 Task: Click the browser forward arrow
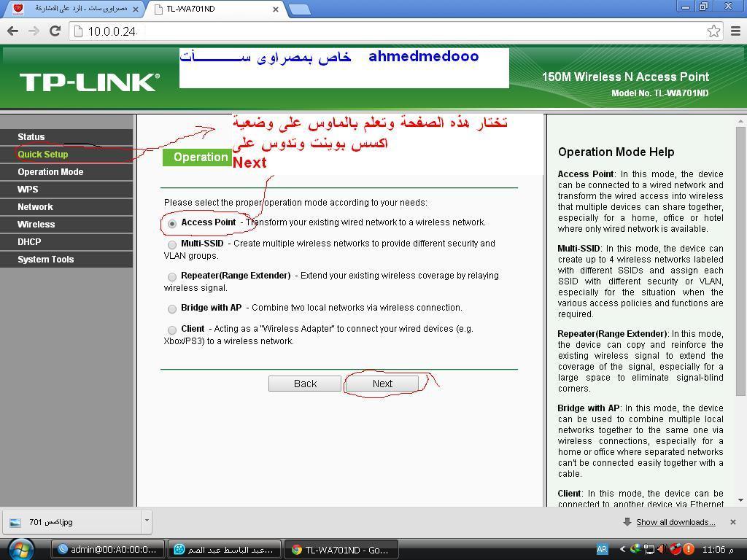[34, 31]
